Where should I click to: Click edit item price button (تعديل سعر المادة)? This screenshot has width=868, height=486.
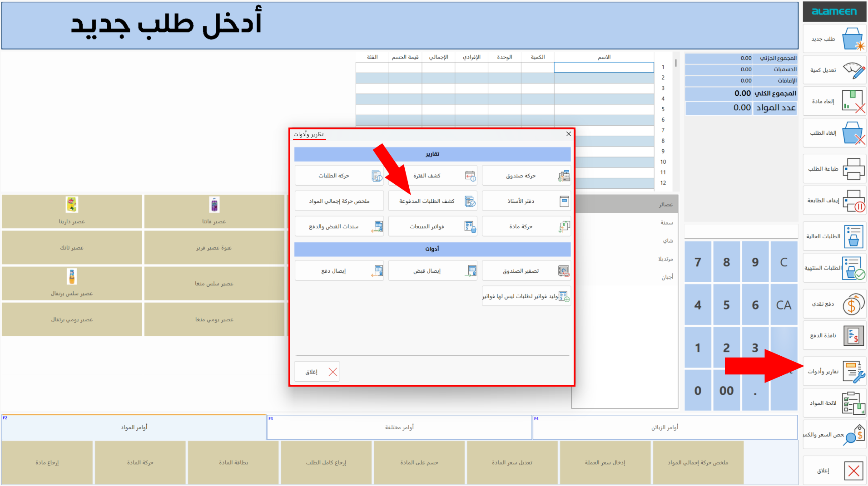point(512,462)
